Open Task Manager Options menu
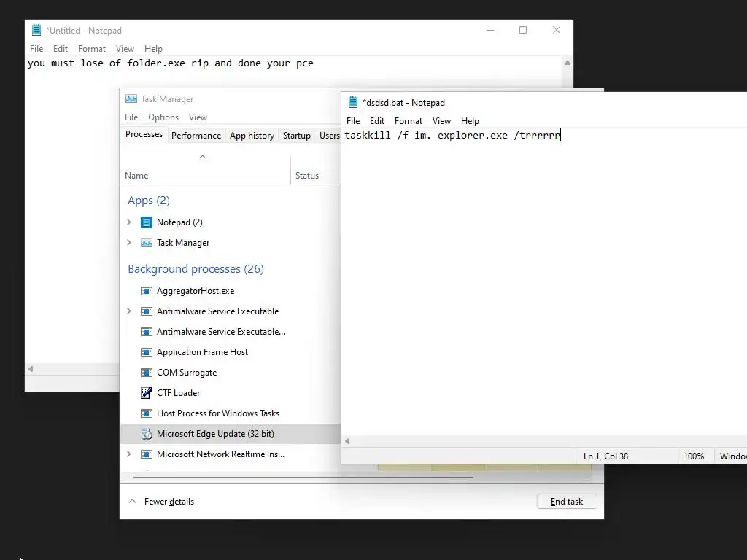The image size is (747, 560). pyautogui.click(x=163, y=117)
